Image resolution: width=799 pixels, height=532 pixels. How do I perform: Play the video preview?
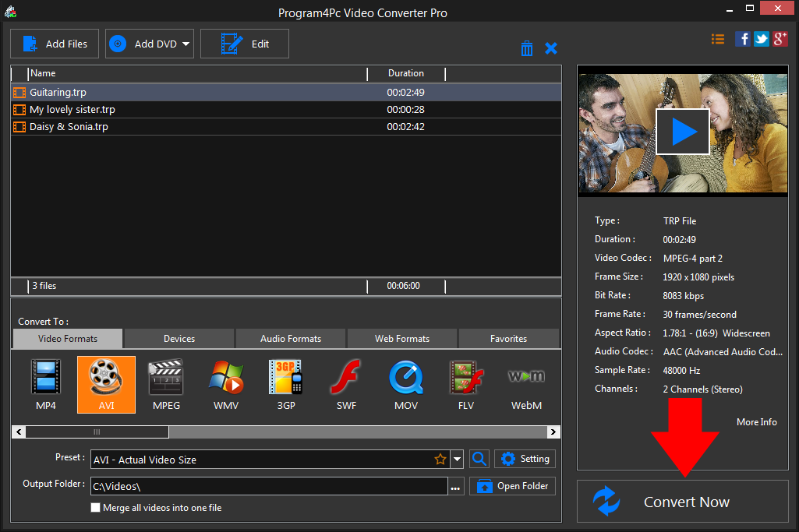point(683,131)
